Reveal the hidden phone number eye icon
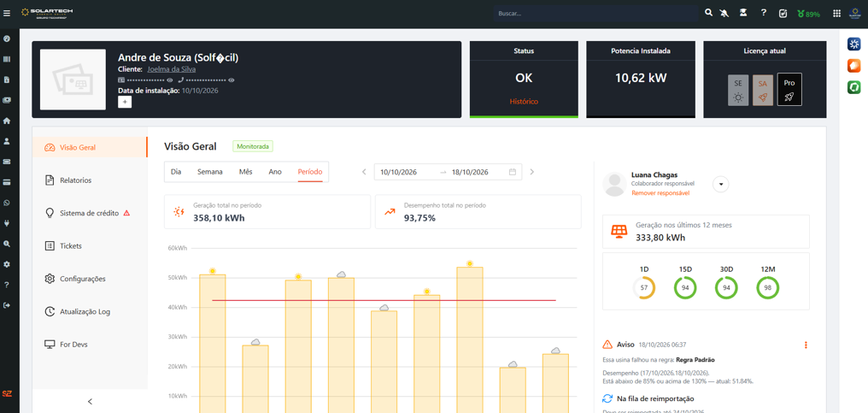This screenshot has width=868, height=413. pyautogui.click(x=232, y=80)
